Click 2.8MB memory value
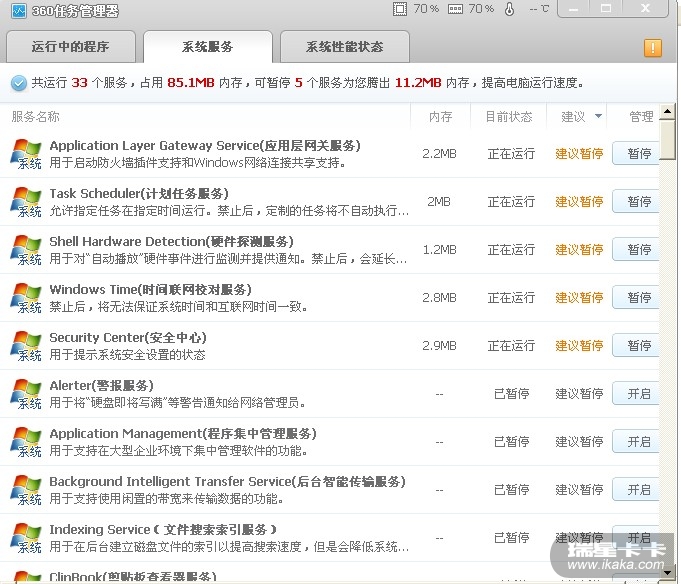 coord(439,298)
